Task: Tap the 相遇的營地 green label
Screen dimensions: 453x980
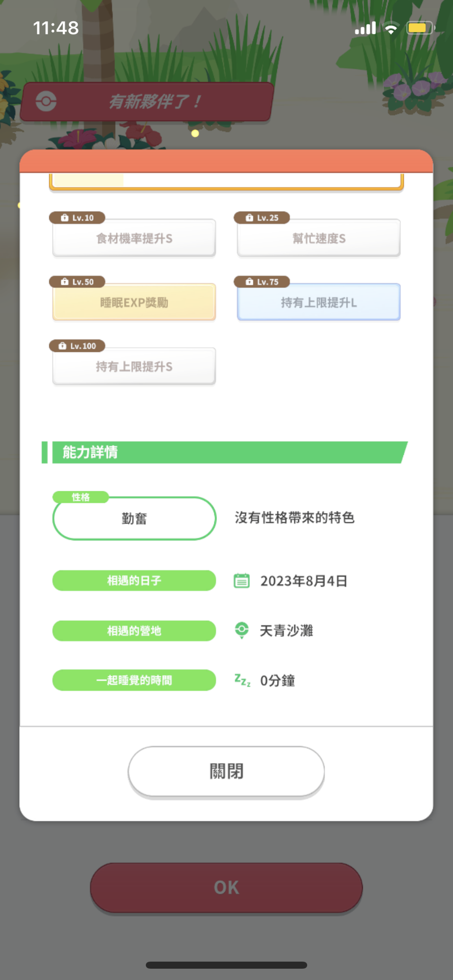Action: (134, 631)
